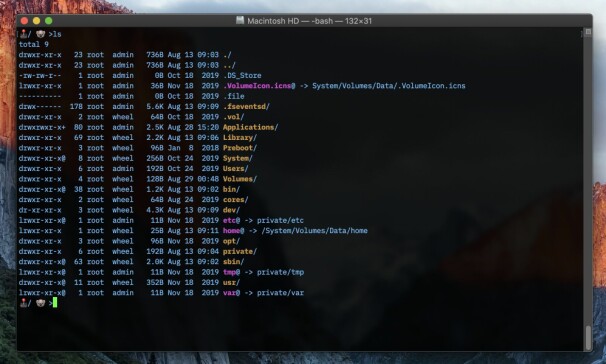Click the 'Users/' directory name
This screenshot has height=364, width=606.
236,168
